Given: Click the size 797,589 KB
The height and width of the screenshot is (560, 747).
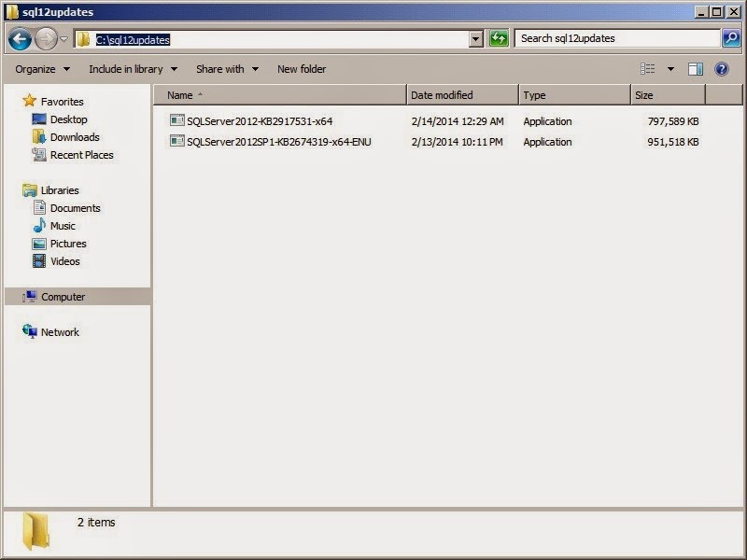Looking at the screenshot, I should click(x=673, y=121).
